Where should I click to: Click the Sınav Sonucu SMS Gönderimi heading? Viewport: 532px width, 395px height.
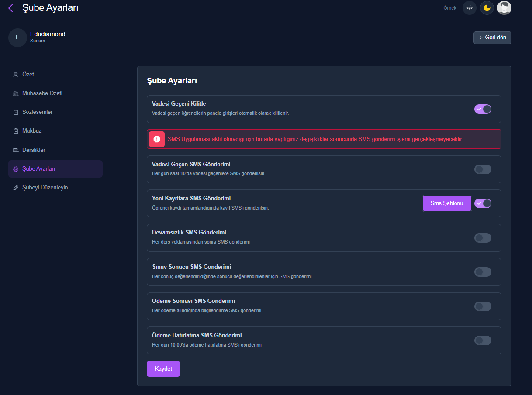(x=191, y=267)
